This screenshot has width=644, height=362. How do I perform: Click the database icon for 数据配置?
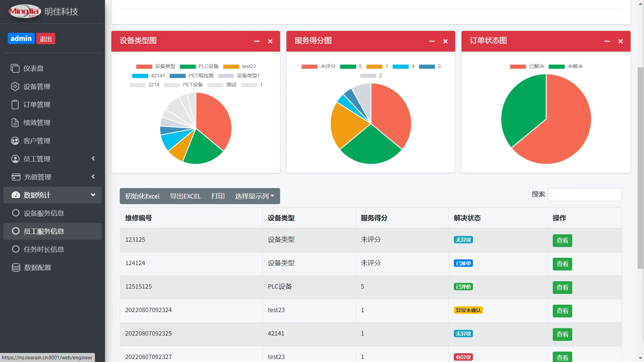(x=16, y=267)
